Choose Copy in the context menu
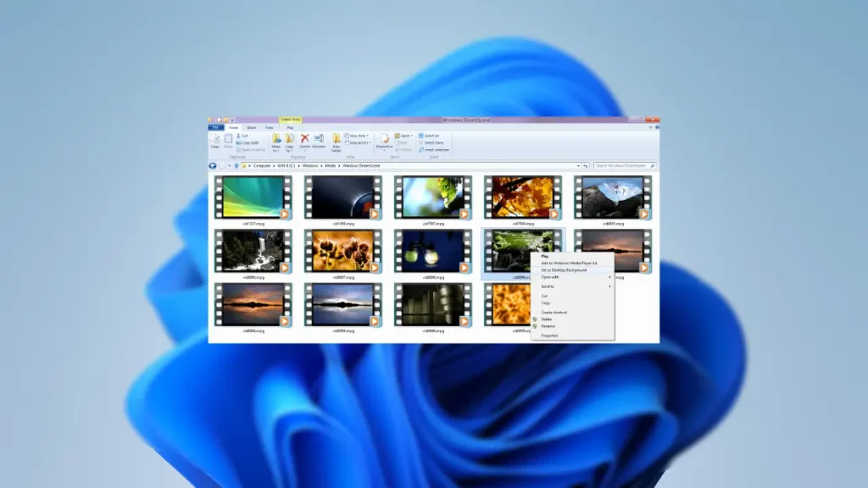The width and height of the screenshot is (868, 488). pyautogui.click(x=573, y=303)
